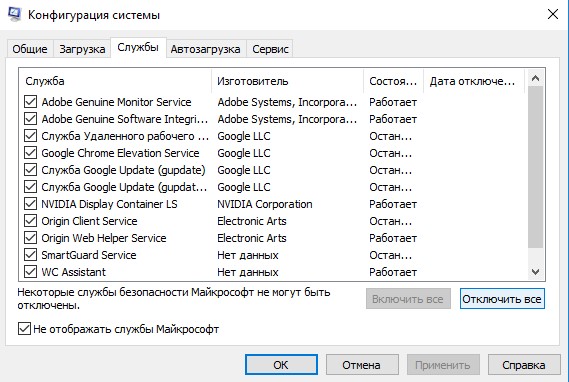Uncheck Google Chrome Elevation Service
569x382 pixels.
tap(30, 153)
